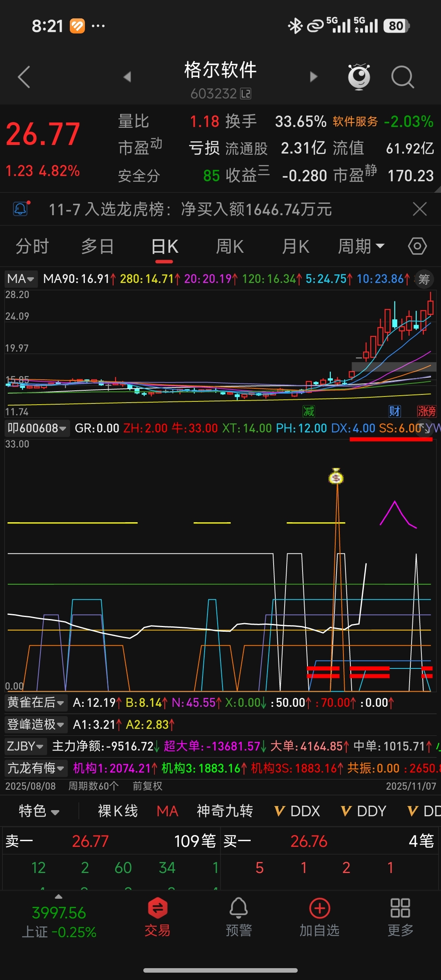Tap the back arrow icon
The height and width of the screenshot is (980, 441).
click(x=24, y=77)
